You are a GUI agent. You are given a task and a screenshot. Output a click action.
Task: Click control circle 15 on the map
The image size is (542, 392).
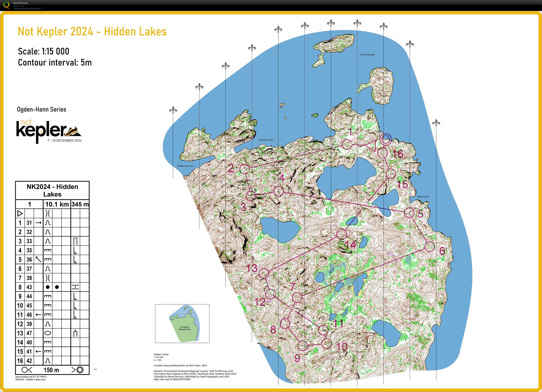pyautogui.click(x=391, y=174)
